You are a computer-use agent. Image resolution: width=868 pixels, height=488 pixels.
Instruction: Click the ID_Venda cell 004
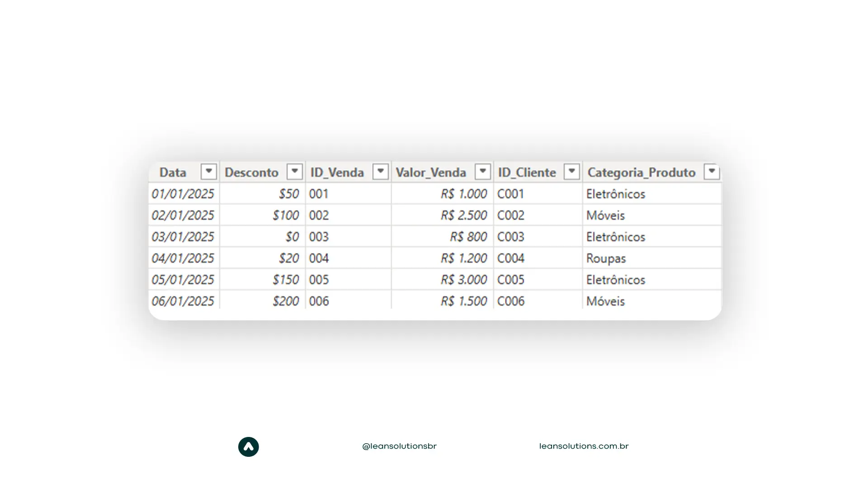(x=349, y=258)
